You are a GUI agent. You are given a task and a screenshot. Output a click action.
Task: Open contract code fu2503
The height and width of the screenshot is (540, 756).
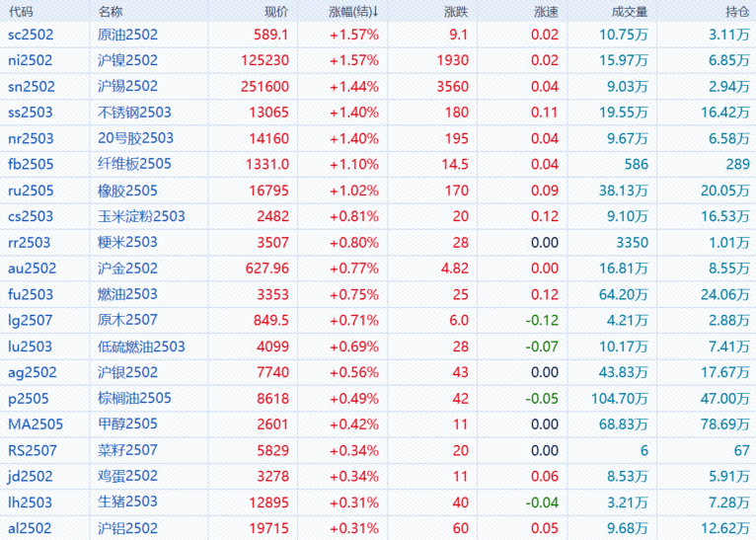[31, 294]
